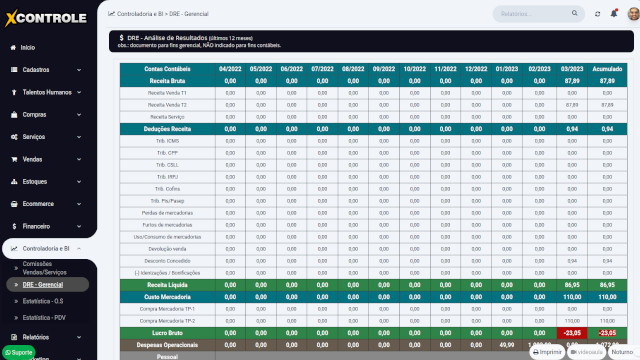Go to Início home icon

13,48
